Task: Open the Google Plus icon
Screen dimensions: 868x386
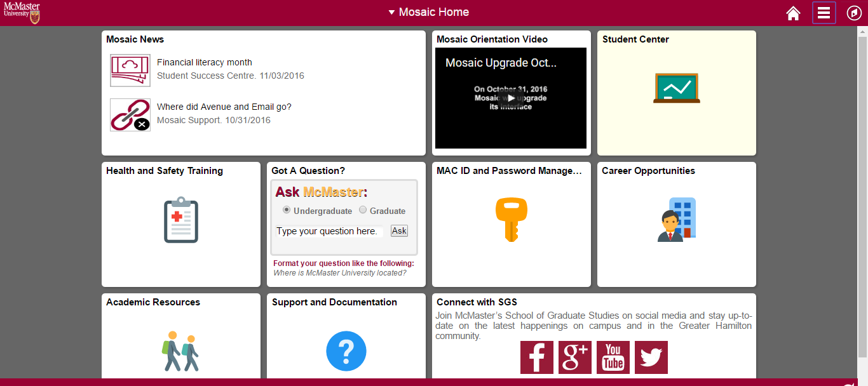Action: [x=574, y=357]
